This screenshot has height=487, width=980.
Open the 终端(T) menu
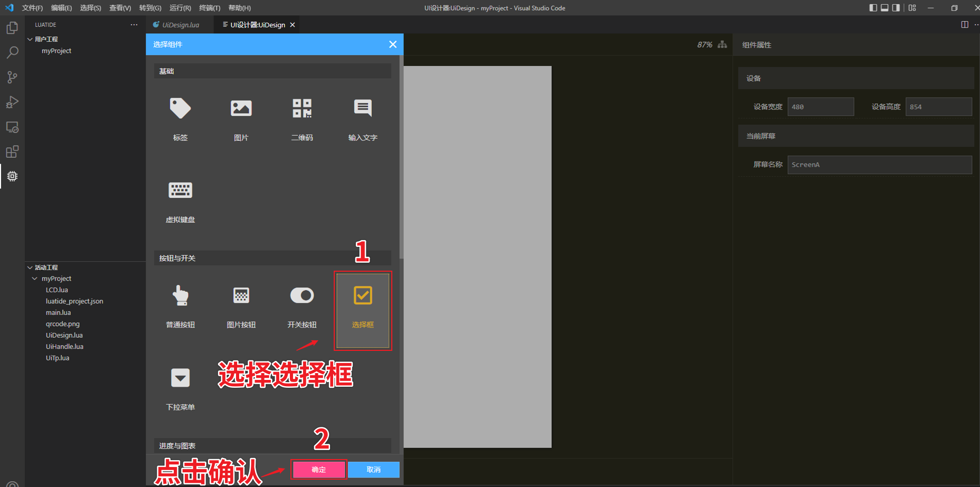210,8
